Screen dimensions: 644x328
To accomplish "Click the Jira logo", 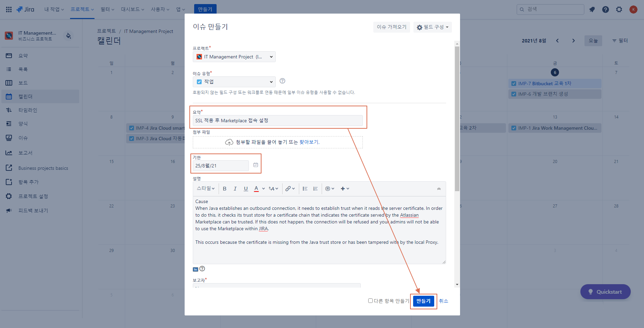I will point(26,10).
